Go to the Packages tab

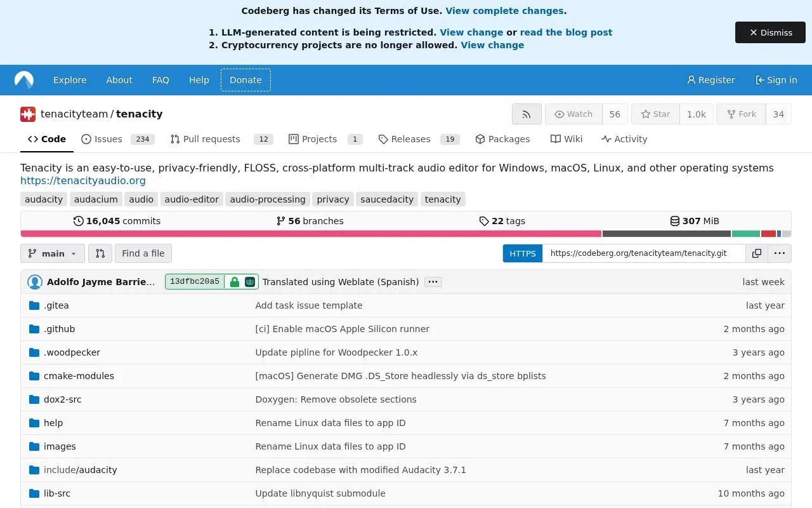(502, 139)
